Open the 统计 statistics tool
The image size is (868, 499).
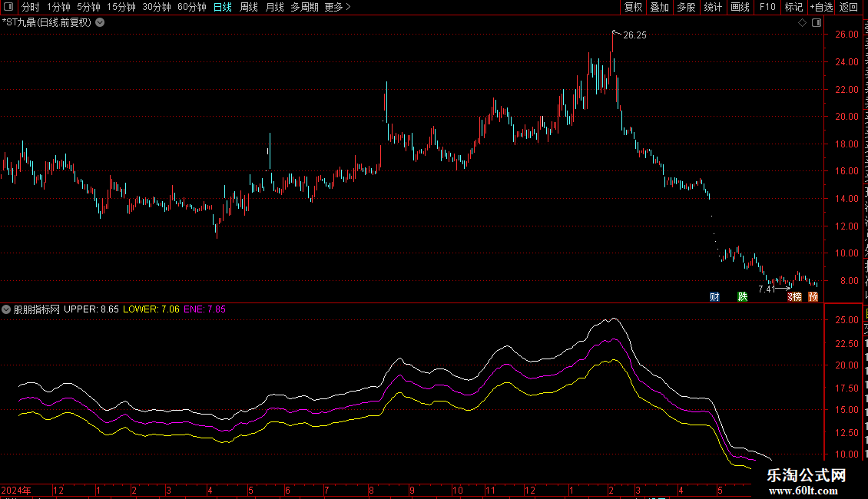pyautogui.click(x=713, y=7)
